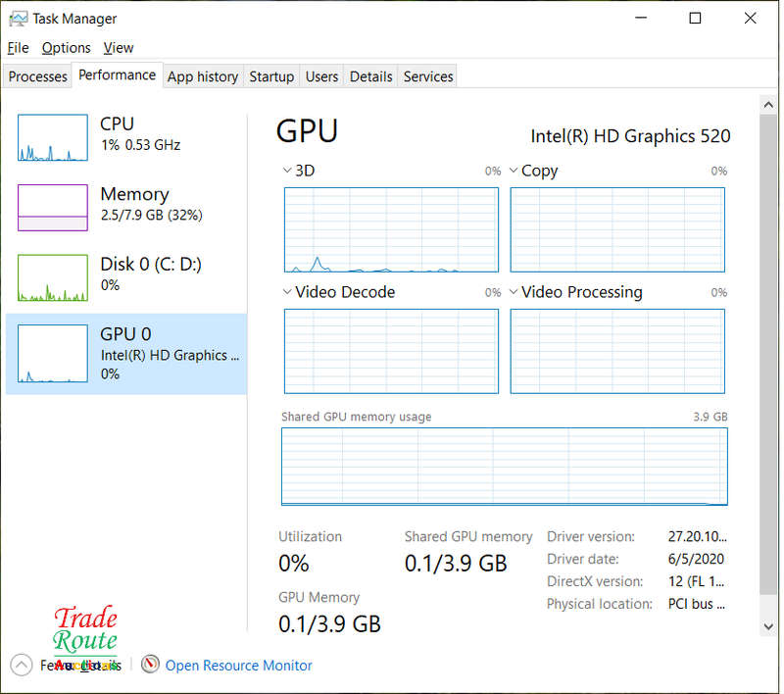Switch to the Details tab
Viewport: 784px width, 694px height.
click(x=371, y=76)
